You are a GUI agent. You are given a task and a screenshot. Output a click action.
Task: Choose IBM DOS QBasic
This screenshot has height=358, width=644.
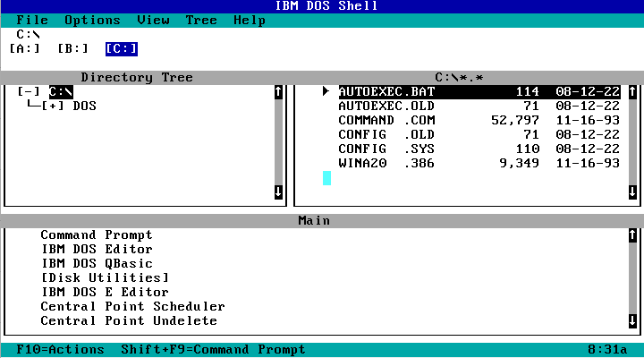point(97,264)
